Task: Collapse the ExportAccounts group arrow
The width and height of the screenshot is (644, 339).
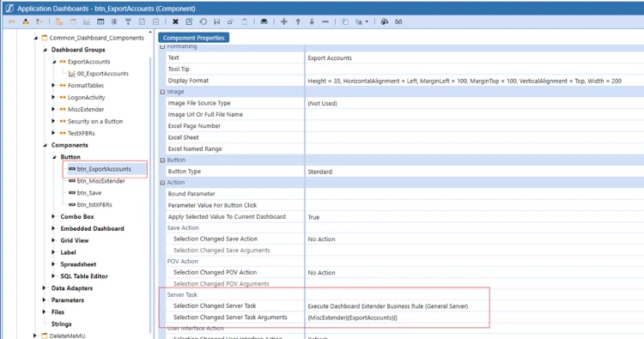Action: click(54, 62)
